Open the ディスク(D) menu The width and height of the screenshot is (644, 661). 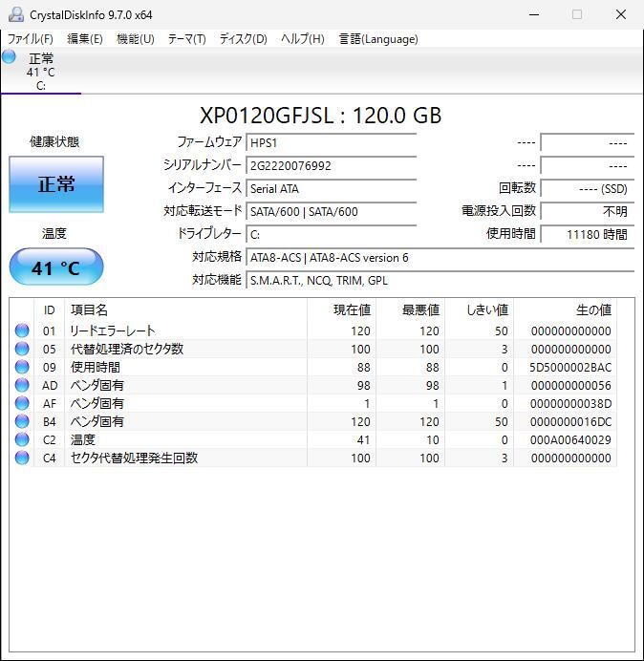[244, 39]
